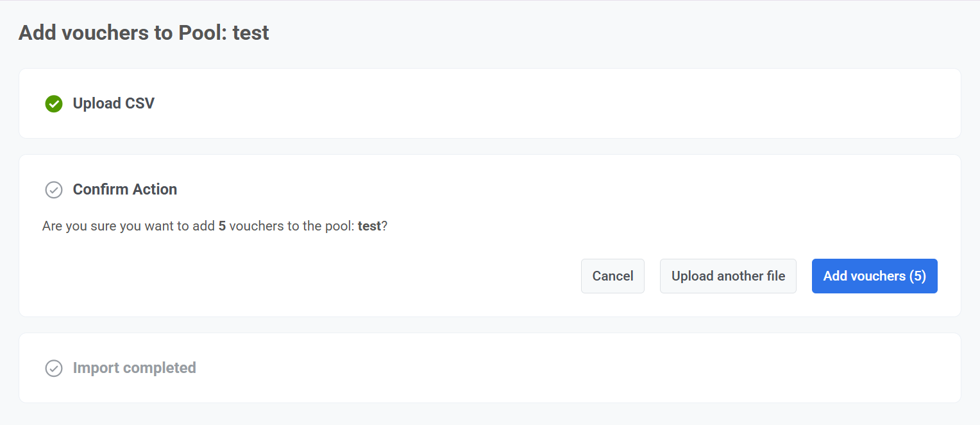
Task: Click empty space in the Upload CSV card
Action: pyautogui.click(x=513, y=103)
